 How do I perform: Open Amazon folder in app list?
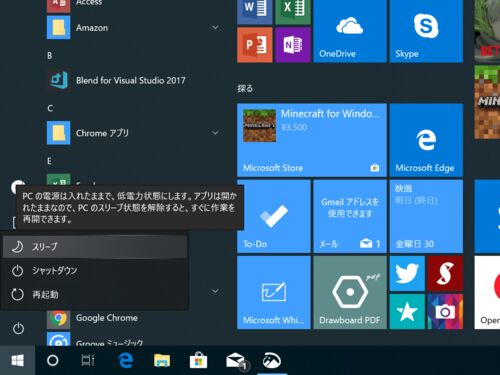[133, 27]
